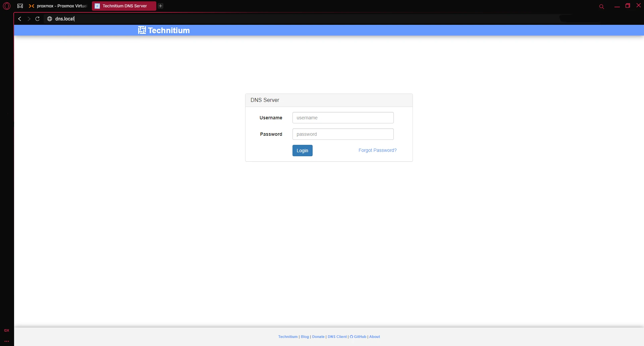Open the Technitium footer link

(288, 337)
